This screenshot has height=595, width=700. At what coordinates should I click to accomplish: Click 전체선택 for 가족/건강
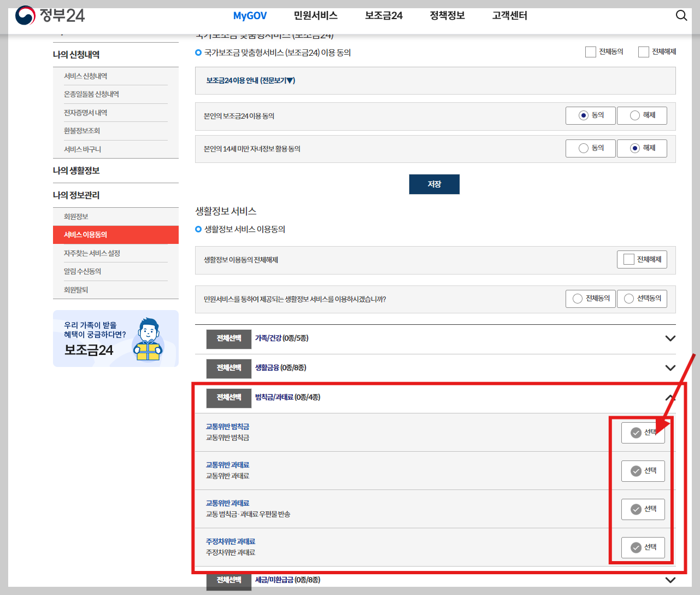(229, 339)
